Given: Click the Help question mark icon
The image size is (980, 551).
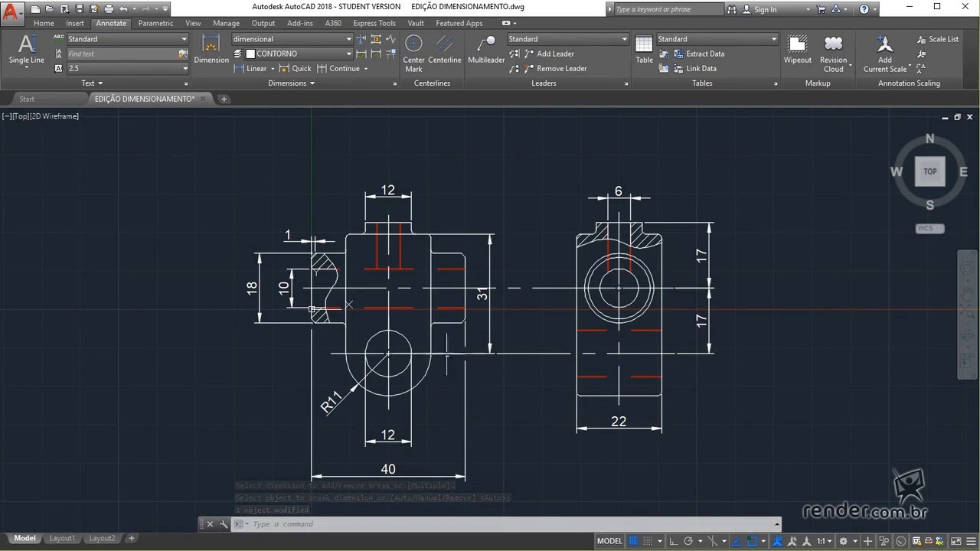Looking at the screenshot, I should (864, 9).
